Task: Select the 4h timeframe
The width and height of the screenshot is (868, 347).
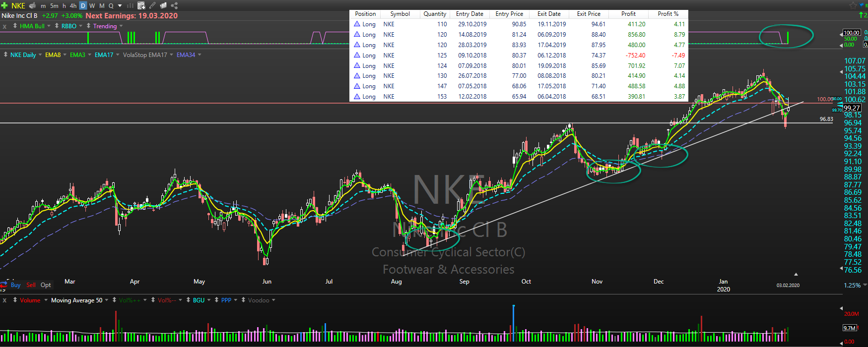Action: pos(73,5)
